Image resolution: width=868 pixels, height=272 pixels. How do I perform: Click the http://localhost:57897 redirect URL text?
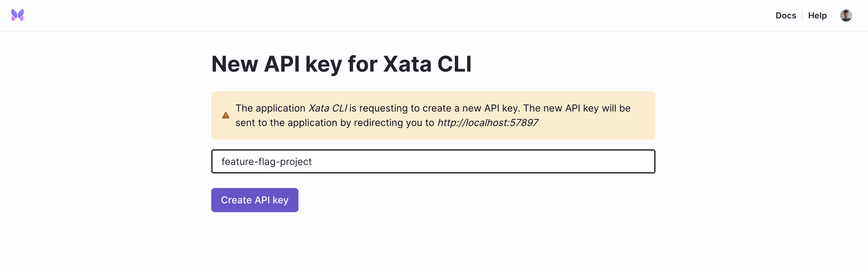(x=488, y=122)
